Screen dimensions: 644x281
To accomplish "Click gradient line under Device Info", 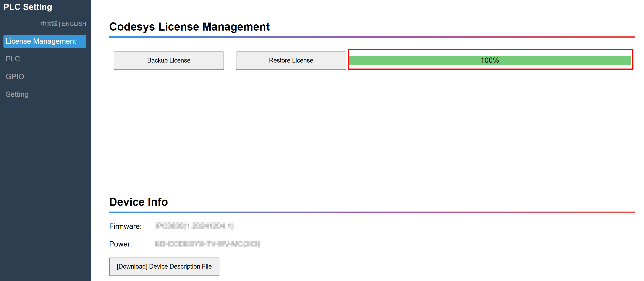I will 372,212.
